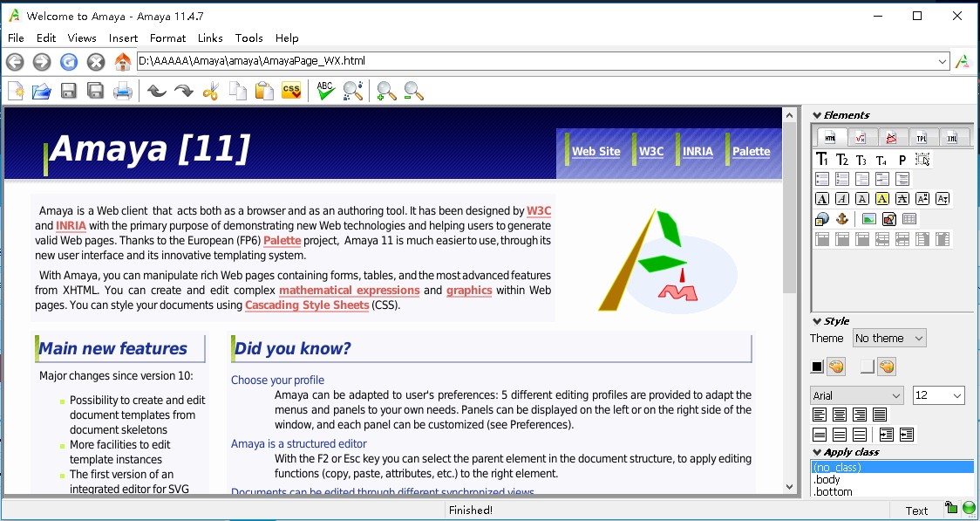Run the ABC spell checker
This screenshot has height=521, width=980.
[x=325, y=92]
